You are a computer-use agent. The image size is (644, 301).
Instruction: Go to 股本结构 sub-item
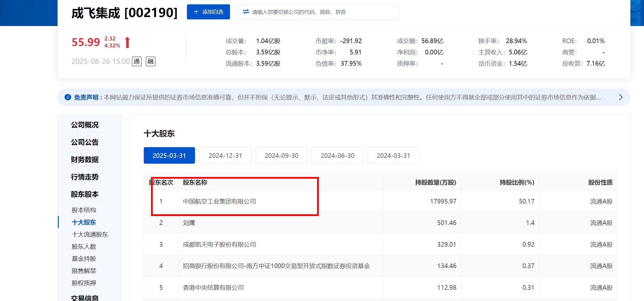click(84, 210)
